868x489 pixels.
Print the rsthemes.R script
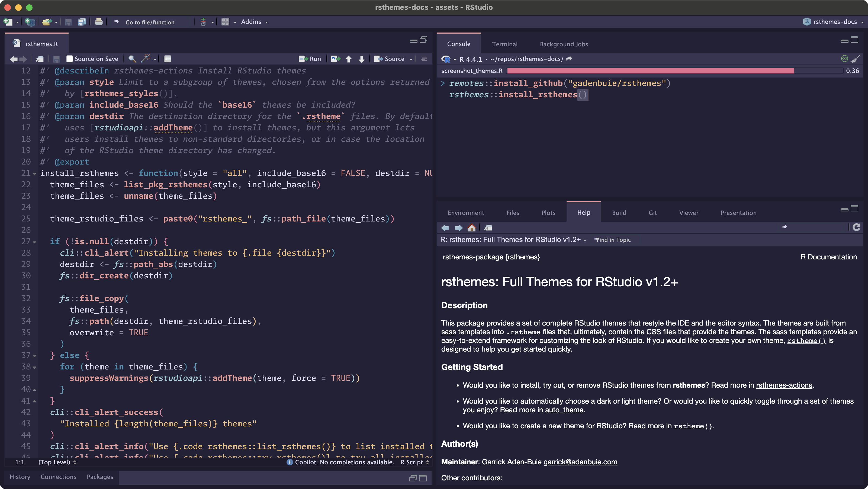tap(98, 22)
